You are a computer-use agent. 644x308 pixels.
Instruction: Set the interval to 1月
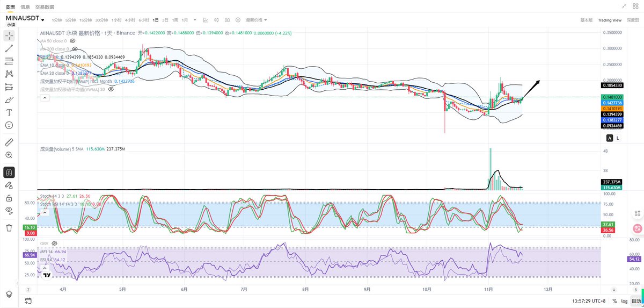pos(185,20)
